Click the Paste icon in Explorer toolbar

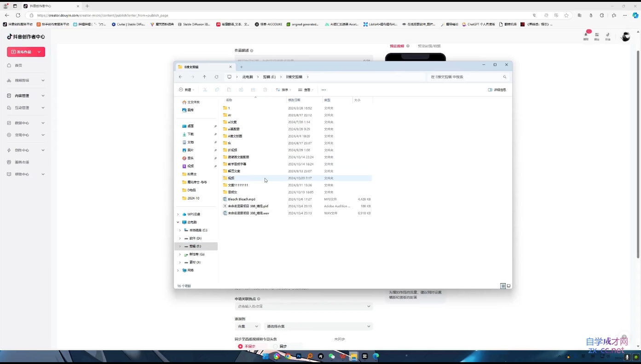(229, 90)
